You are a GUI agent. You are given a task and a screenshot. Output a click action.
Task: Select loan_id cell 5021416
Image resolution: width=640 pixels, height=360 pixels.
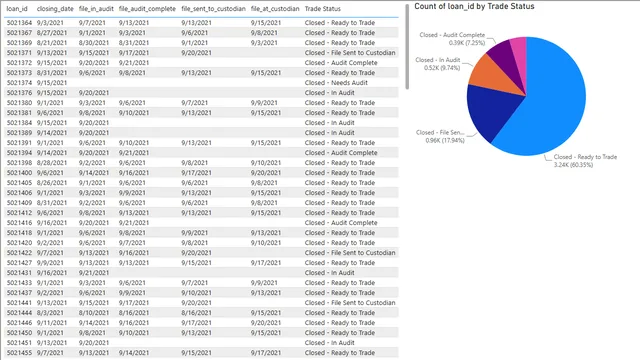pos(19,223)
